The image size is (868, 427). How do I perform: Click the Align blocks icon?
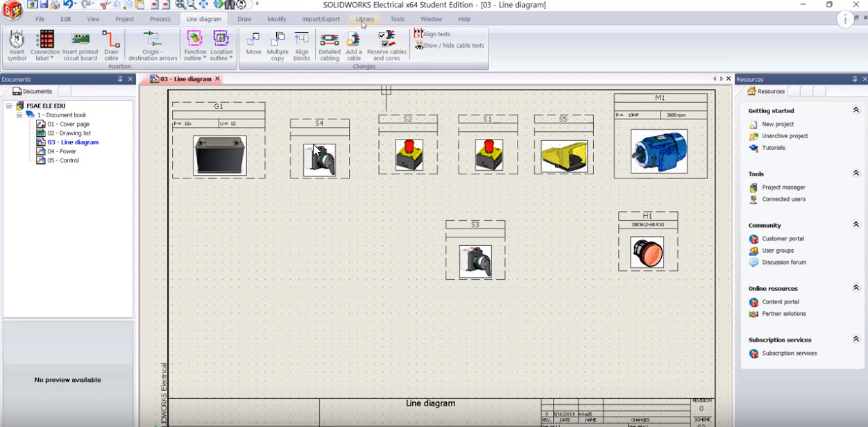[302, 46]
